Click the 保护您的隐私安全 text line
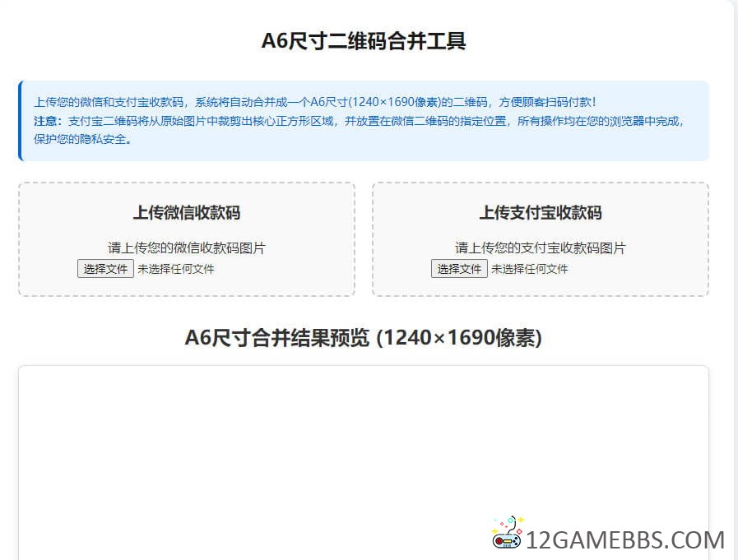Image resolution: width=738 pixels, height=560 pixels. click(x=82, y=139)
